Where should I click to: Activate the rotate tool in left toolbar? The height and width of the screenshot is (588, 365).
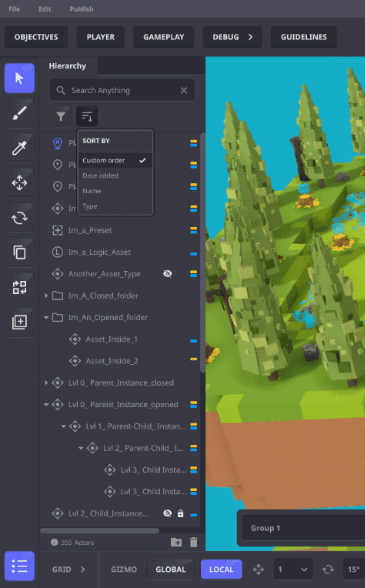pos(20,218)
